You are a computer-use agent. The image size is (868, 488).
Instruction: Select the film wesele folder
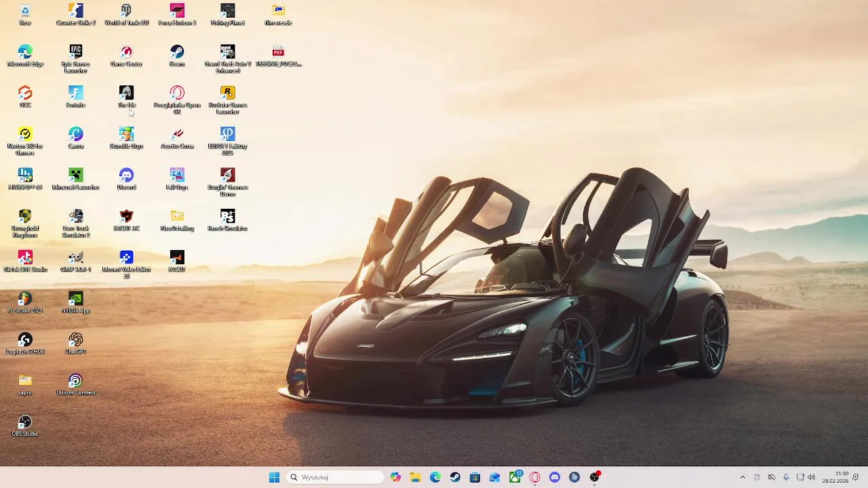coord(278,15)
